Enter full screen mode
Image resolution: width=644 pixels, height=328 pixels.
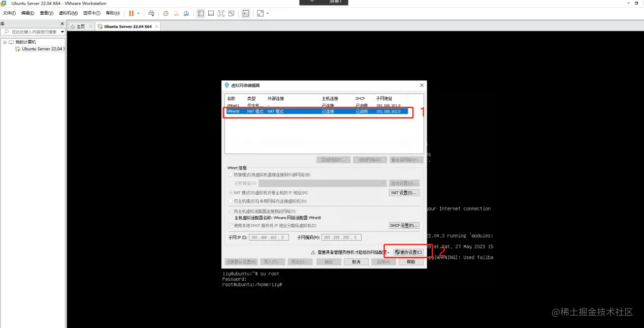[x=220, y=13]
